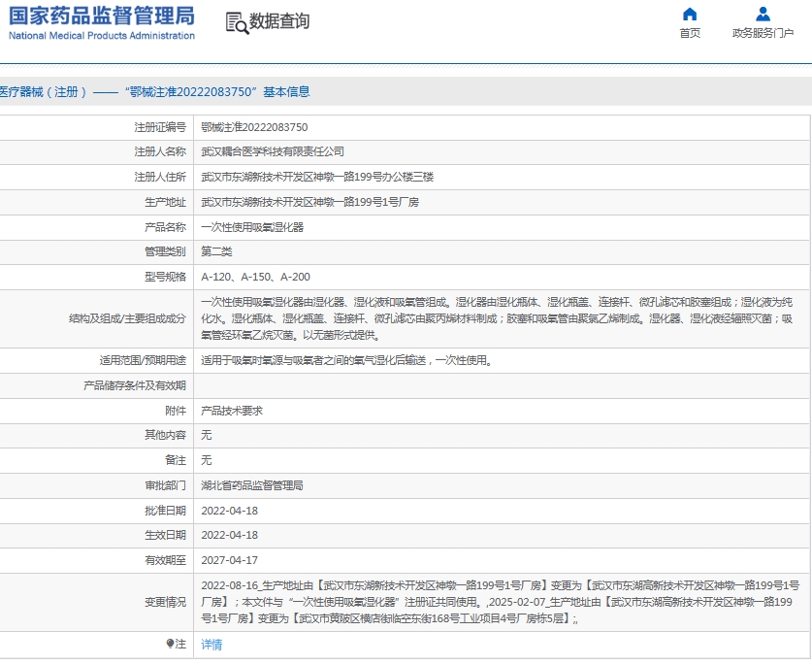Screen dimensions: 812x664
Task: Select registration number 鄂械注准20222083750 value
Action: pyautogui.click(x=254, y=127)
